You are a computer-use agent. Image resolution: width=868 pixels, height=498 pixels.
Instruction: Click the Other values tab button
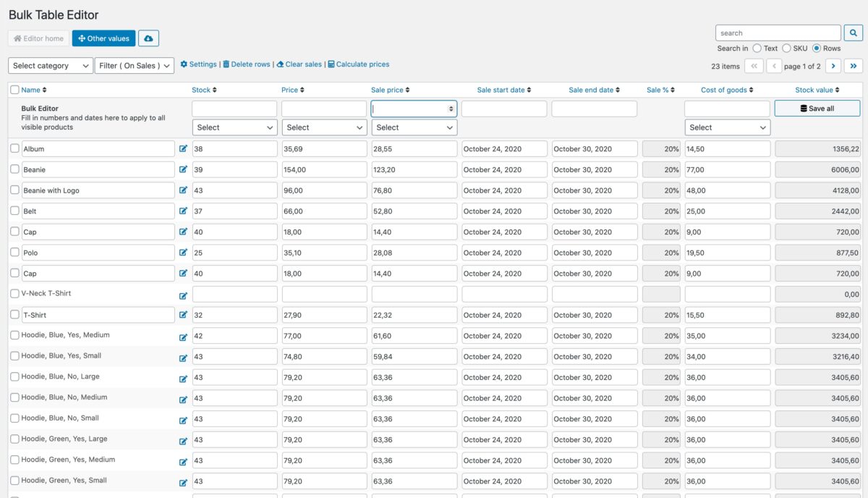pyautogui.click(x=103, y=38)
